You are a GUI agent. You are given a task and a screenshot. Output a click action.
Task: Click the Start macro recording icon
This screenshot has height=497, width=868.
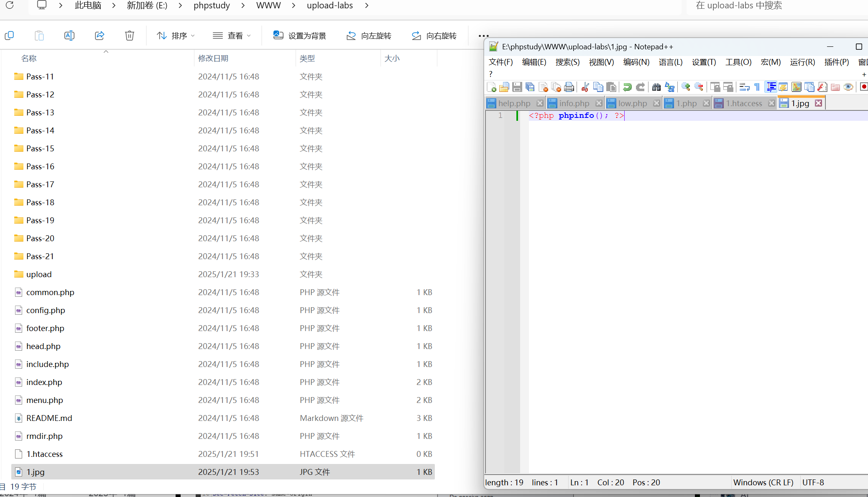864,87
